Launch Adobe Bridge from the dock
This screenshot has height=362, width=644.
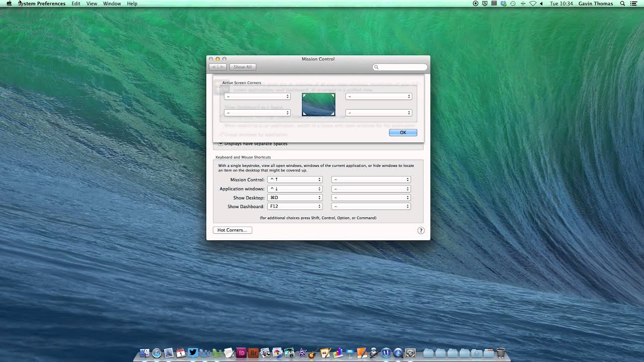[253, 353]
